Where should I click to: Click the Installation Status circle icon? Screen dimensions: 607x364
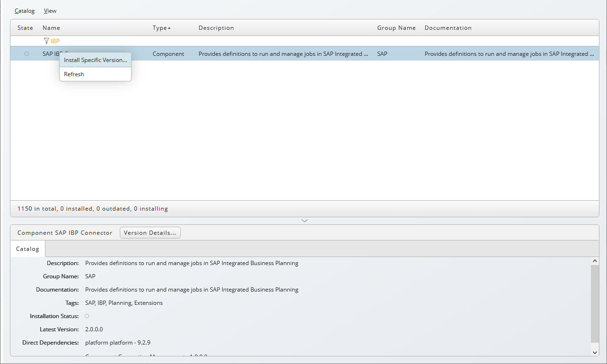tap(87, 316)
